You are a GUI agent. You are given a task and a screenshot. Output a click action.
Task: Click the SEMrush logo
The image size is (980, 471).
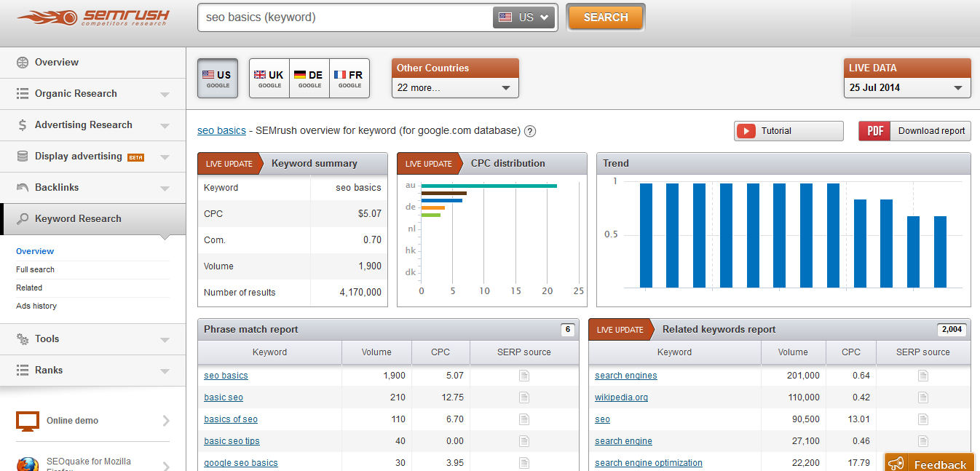click(92, 17)
